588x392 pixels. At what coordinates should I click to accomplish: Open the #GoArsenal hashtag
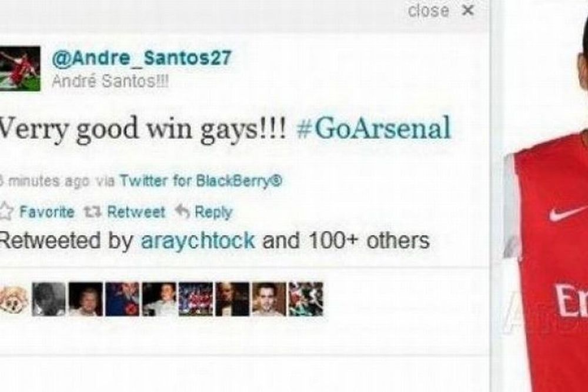pyautogui.click(x=373, y=129)
